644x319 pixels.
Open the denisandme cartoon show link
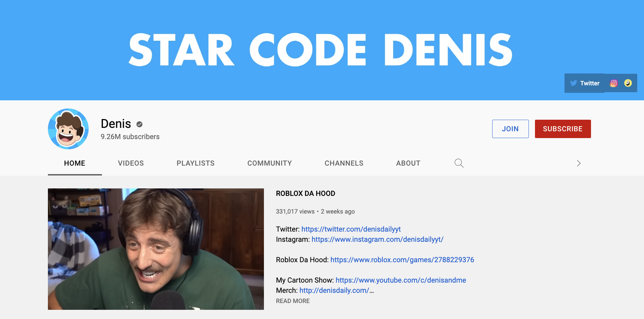click(400, 280)
